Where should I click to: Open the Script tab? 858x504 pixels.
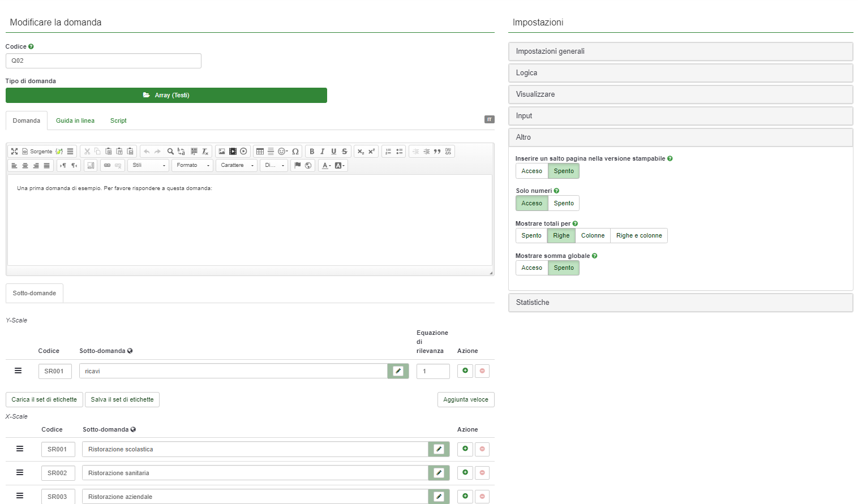point(118,120)
